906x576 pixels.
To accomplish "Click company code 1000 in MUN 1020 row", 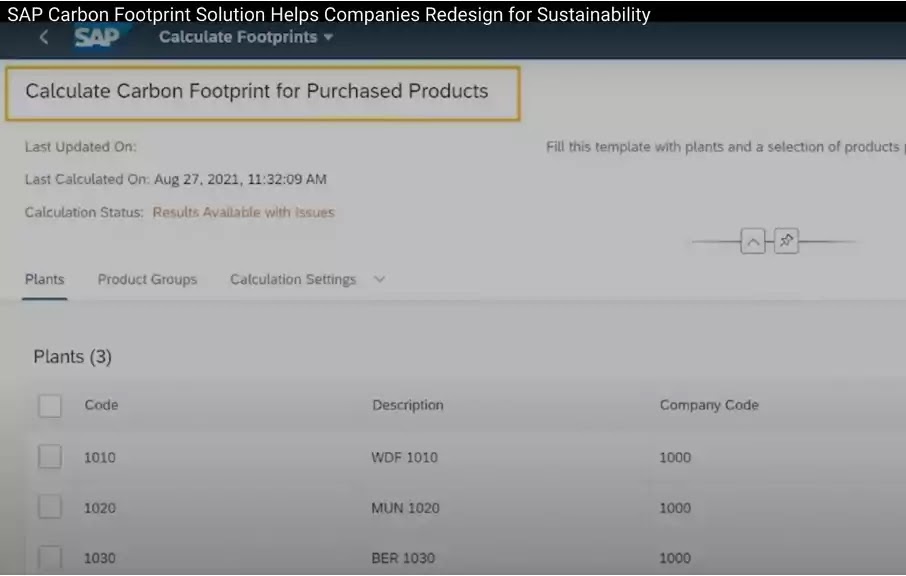I will pyautogui.click(x=675, y=508).
